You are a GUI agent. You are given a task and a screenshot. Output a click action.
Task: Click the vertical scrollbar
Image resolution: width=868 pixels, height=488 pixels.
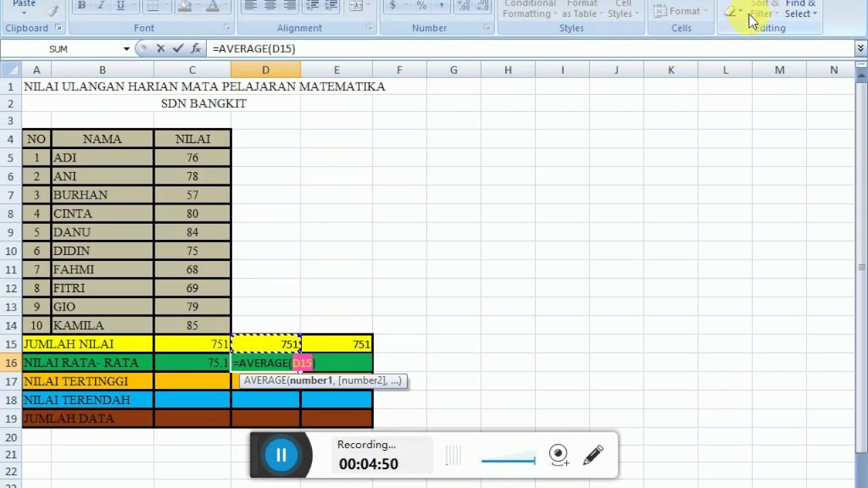[x=861, y=268]
